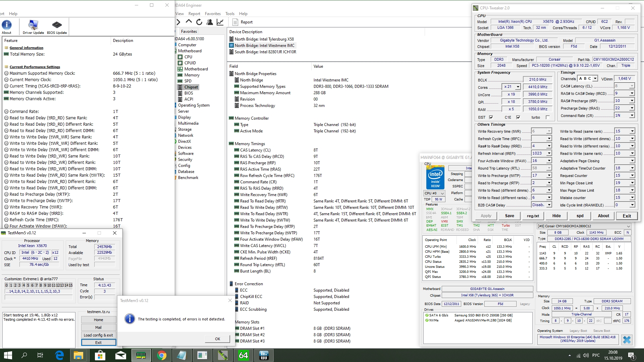Open Chrome from the taskbar
The image size is (644, 362).
click(161, 355)
